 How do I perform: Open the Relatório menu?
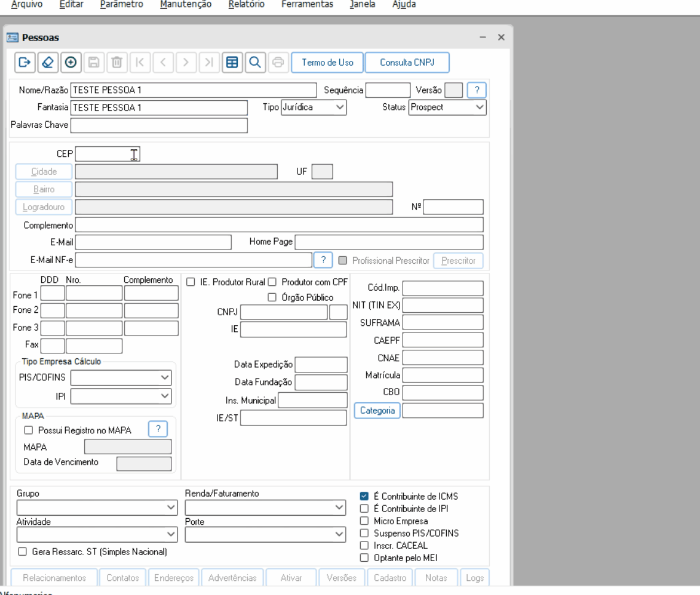pyautogui.click(x=246, y=4)
